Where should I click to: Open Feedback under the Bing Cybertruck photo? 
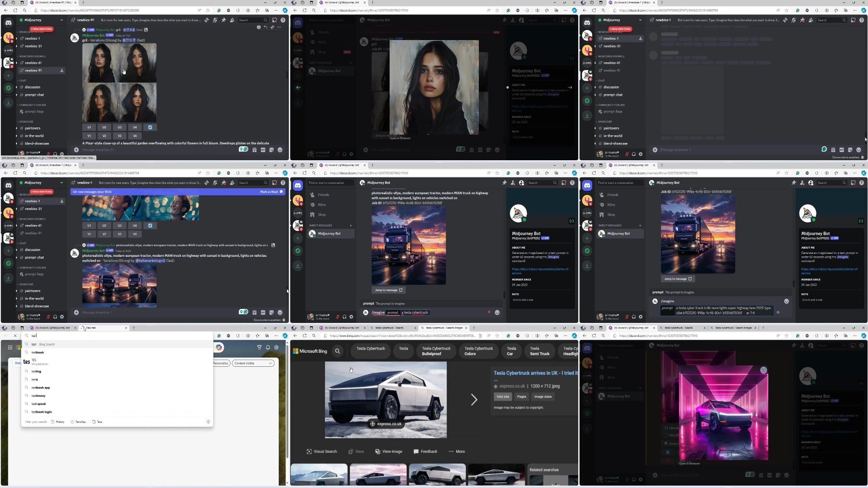(425, 451)
